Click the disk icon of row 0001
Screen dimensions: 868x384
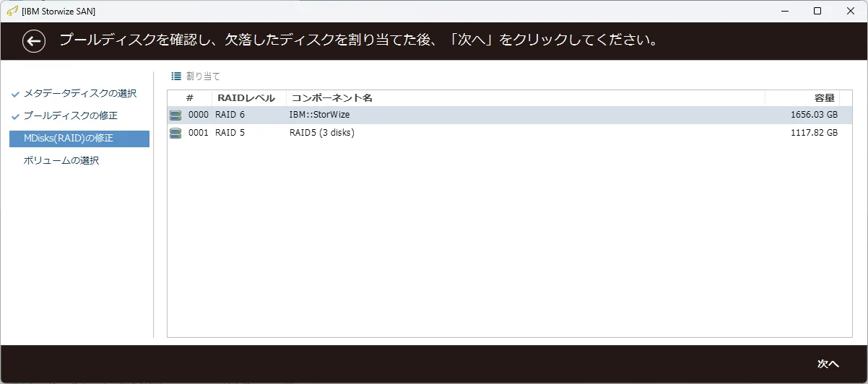point(175,133)
